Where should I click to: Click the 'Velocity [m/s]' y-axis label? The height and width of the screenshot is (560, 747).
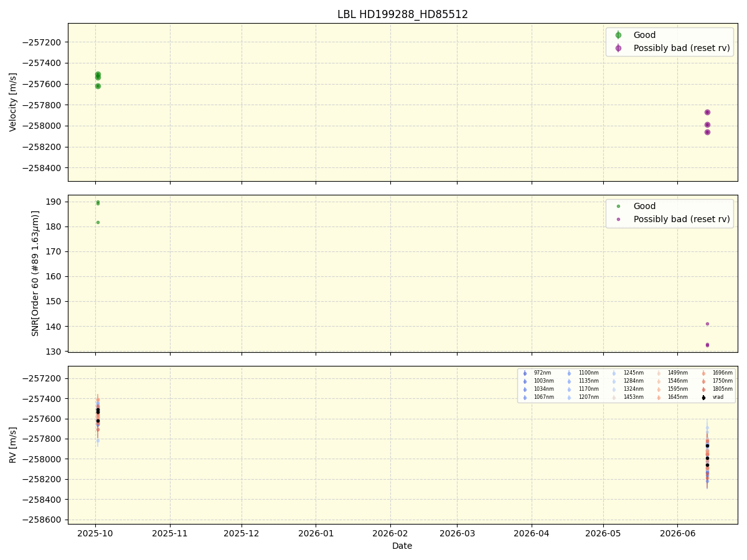13,102
